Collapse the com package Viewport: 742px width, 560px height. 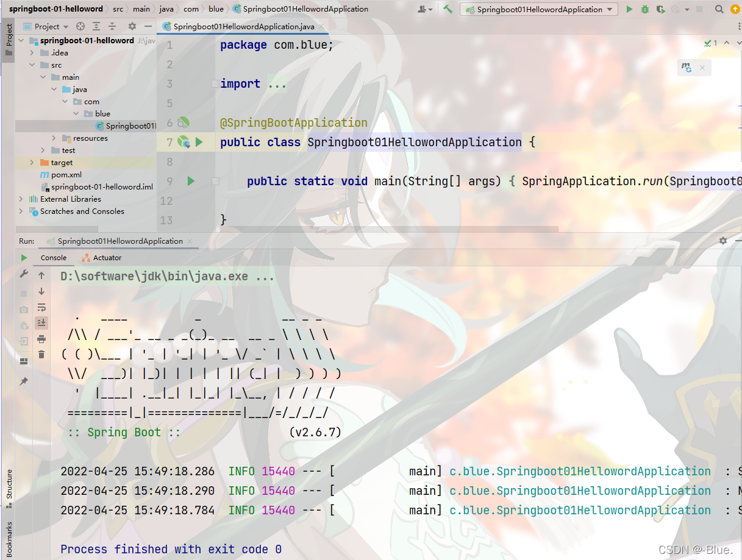[65, 102]
